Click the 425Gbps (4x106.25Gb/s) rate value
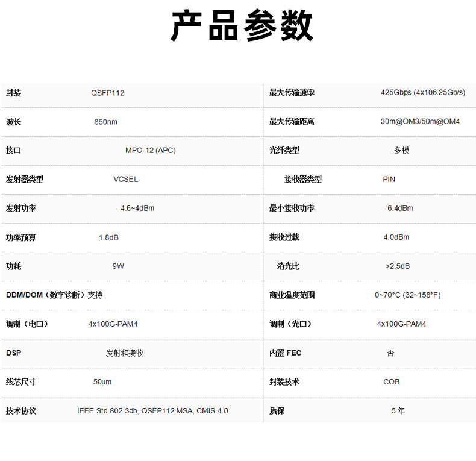 (x=422, y=93)
